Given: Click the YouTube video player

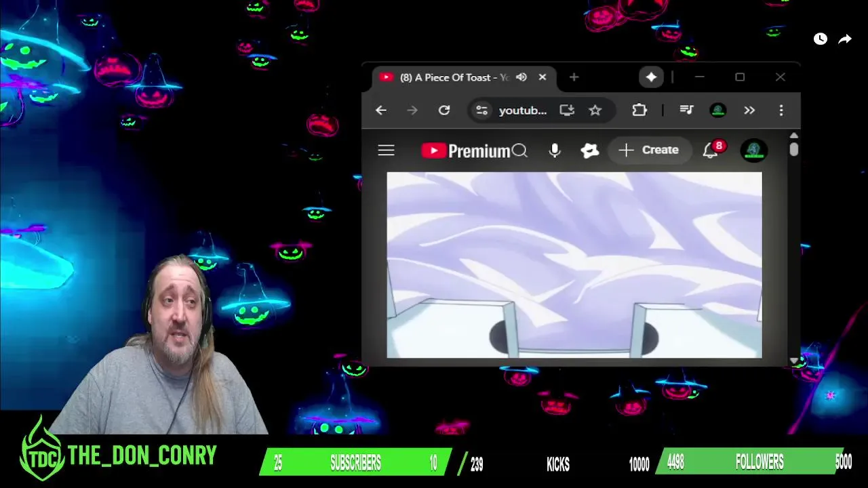Looking at the screenshot, I should (574, 265).
